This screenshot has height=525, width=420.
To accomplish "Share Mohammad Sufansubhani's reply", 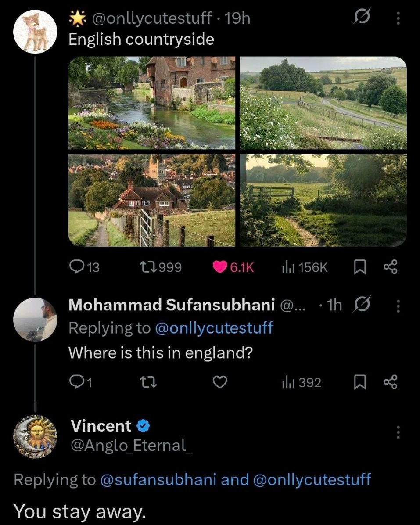I will tap(390, 383).
